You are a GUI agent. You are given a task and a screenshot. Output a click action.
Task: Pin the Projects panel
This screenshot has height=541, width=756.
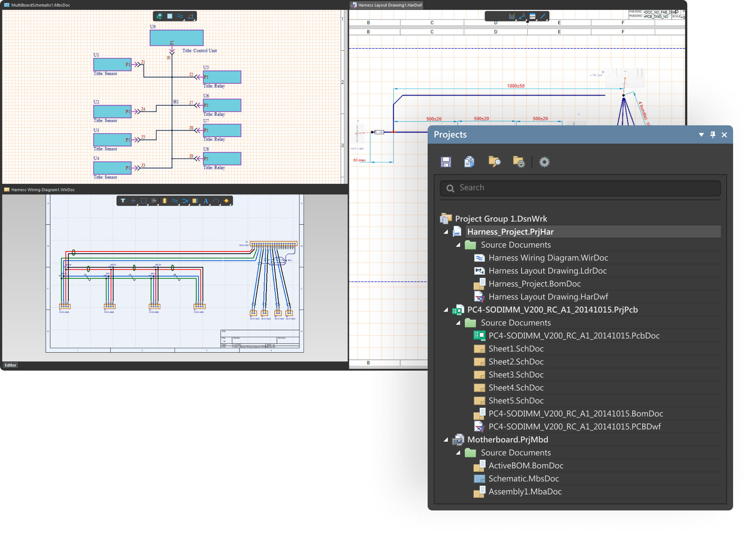(712, 134)
